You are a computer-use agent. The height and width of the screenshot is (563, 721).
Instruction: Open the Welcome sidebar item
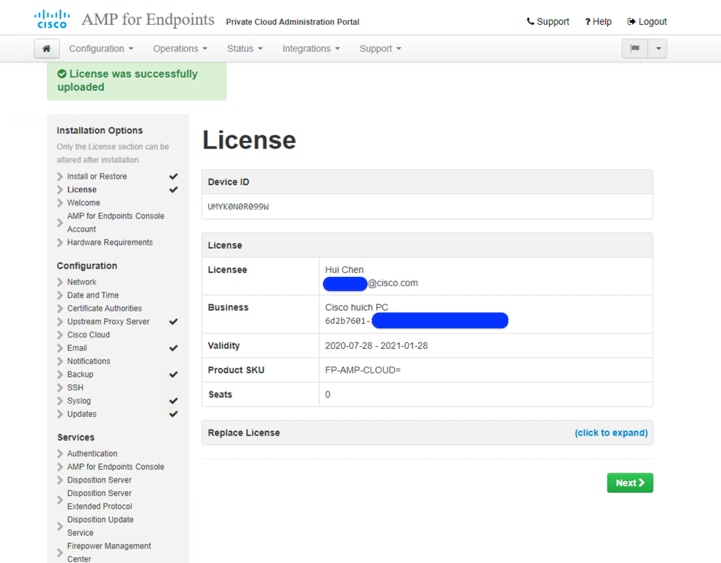83,203
